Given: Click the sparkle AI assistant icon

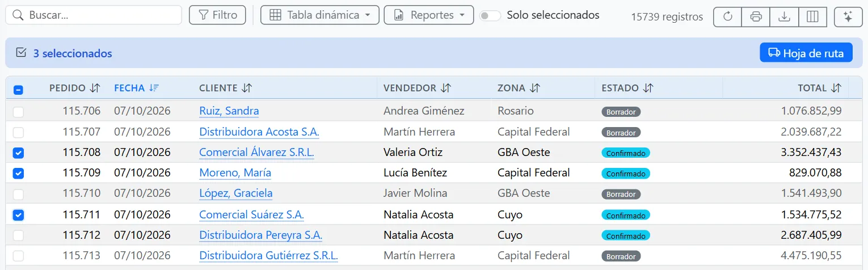Looking at the screenshot, I should click(x=848, y=16).
